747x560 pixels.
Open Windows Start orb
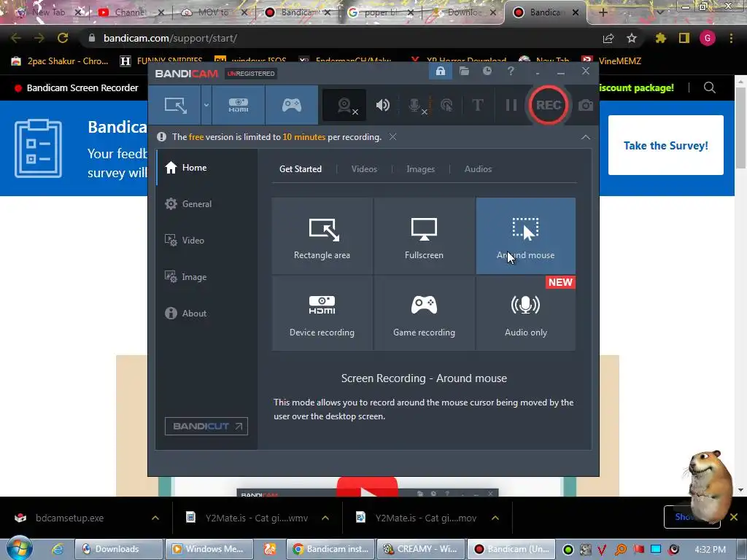19,548
